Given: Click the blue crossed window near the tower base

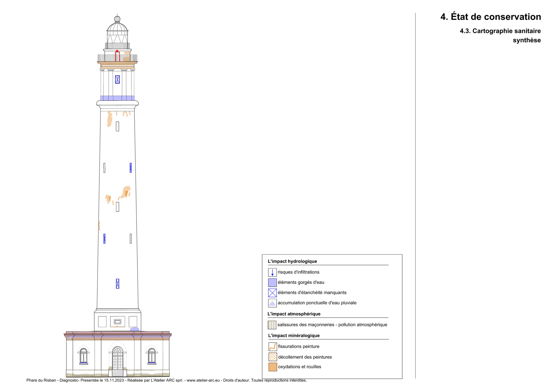Looking at the screenshot, I should 118,284.
